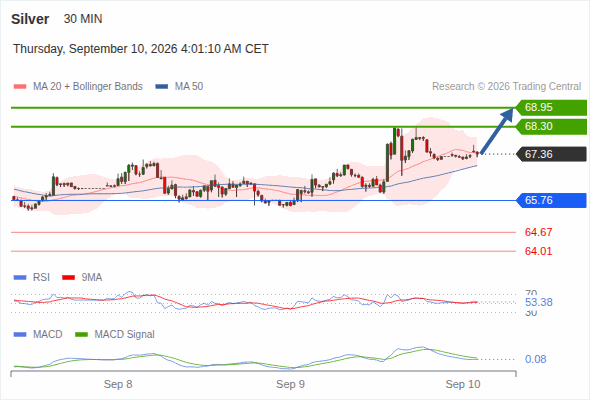The width and height of the screenshot is (590, 400).
Task: Click the Sep 10 axis label
Action: tap(463, 384)
